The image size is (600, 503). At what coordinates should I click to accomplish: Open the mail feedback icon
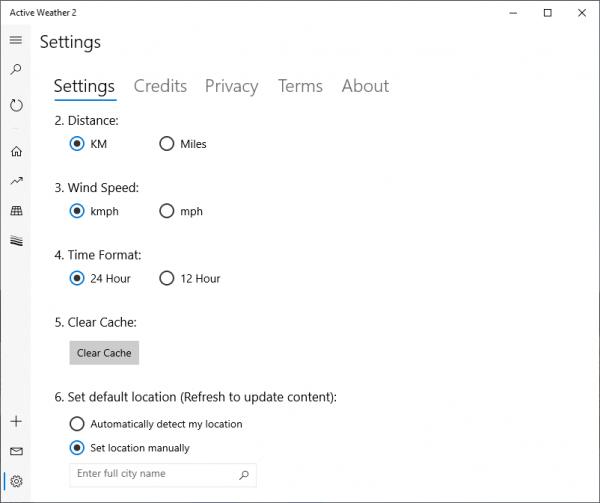tap(16, 451)
